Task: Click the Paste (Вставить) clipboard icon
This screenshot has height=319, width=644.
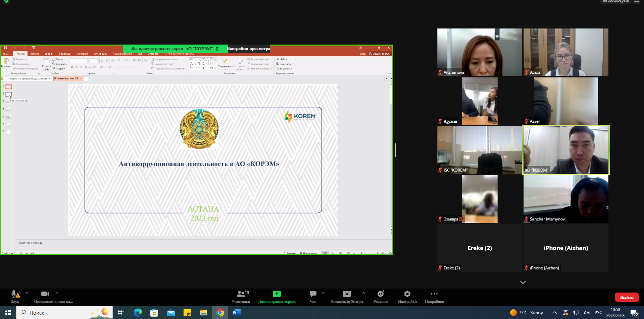Action: point(6,61)
